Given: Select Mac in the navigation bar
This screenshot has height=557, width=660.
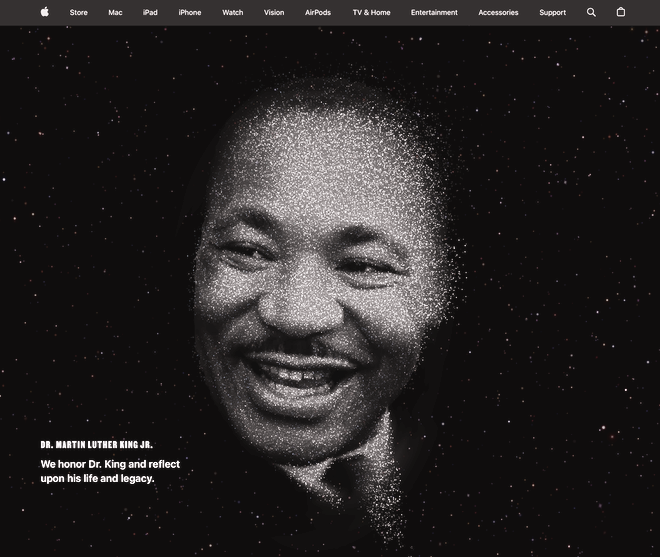Looking at the screenshot, I should coord(115,13).
